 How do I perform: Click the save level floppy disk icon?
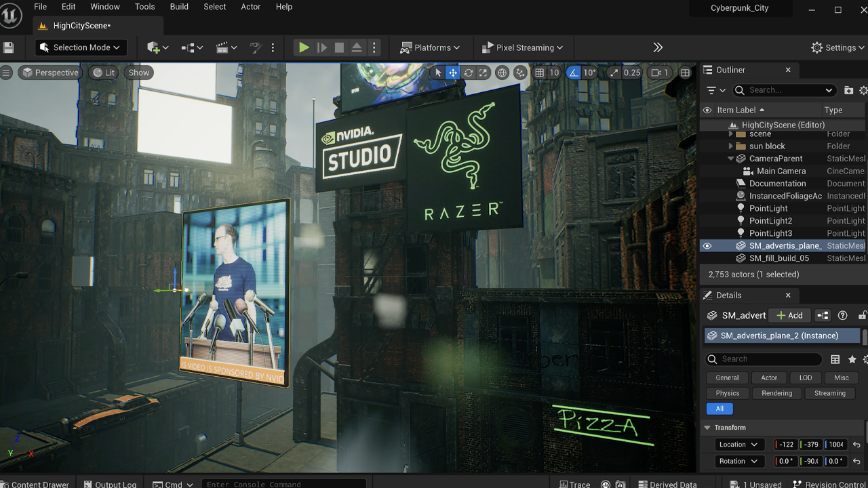click(9, 47)
